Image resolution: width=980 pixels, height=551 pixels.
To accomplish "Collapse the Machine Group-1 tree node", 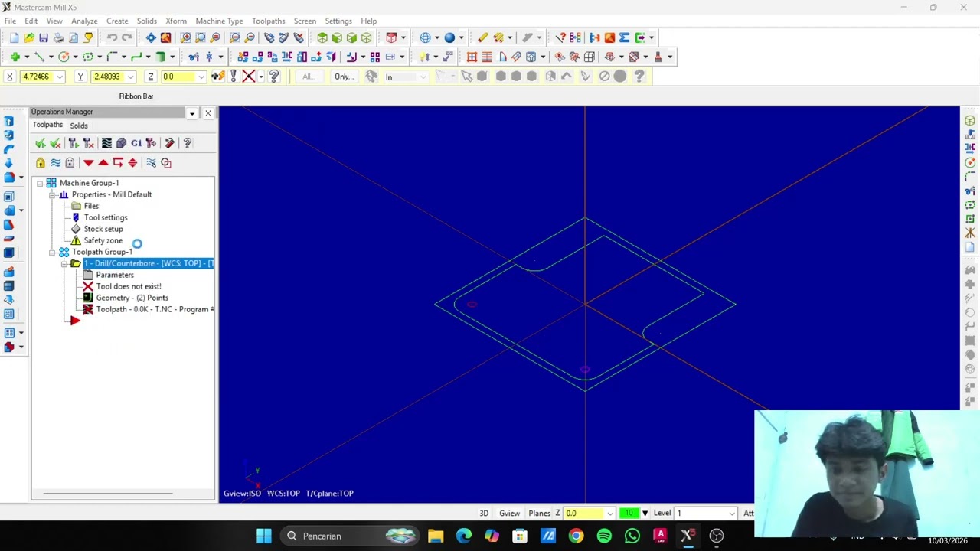I will tap(40, 183).
